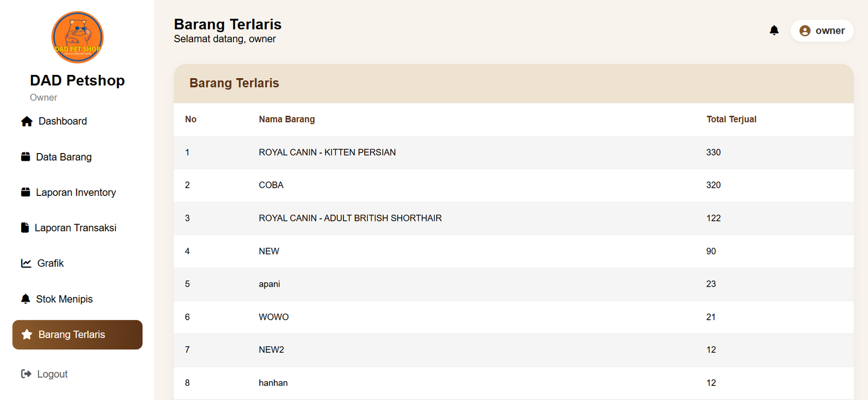Open Data Barang menu item
The image size is (868, 400).
(78, 157)
